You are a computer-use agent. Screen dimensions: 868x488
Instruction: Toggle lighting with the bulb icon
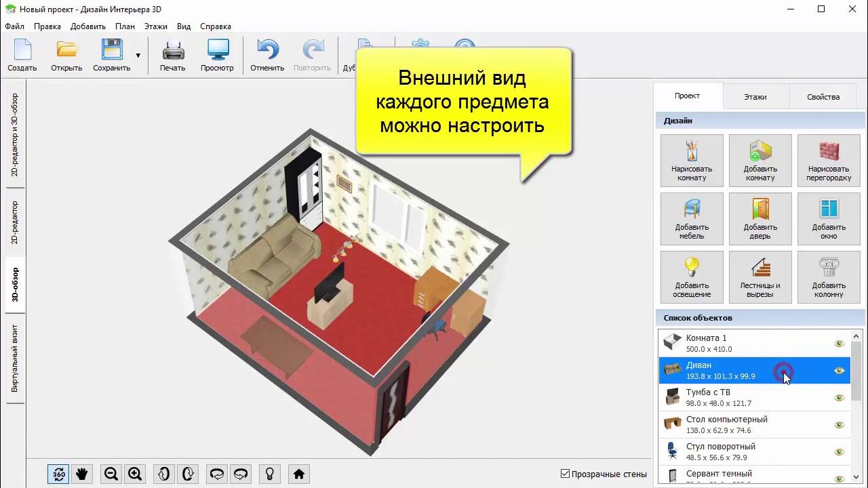tap(270, 474)
